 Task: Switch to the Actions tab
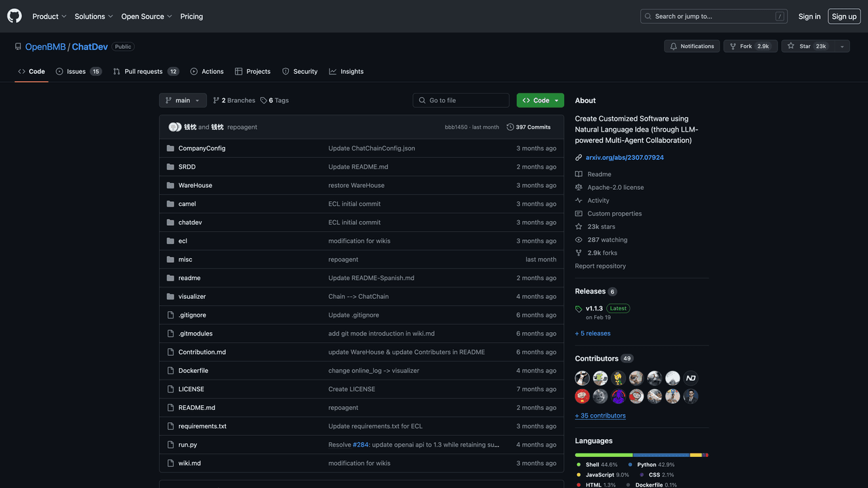click(207, 71)
